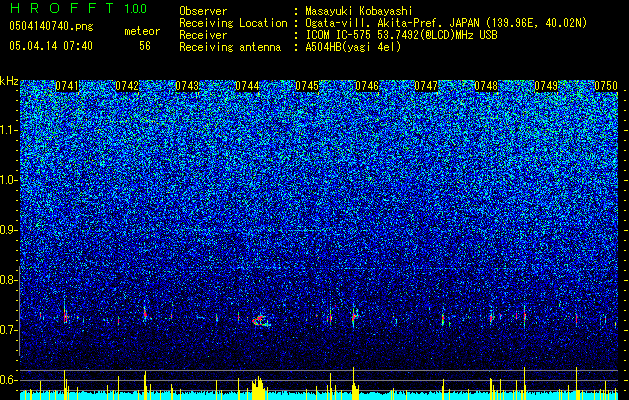The width and height of the screenshot is (629, 400).
Task: Click the meteor count value 56
Action: pos(145,46)
